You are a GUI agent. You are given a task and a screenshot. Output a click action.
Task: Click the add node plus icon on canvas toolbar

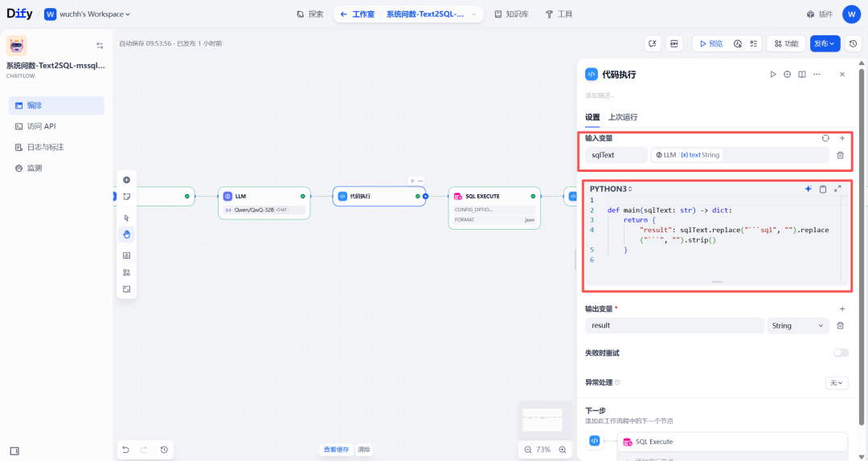[126, 180]
